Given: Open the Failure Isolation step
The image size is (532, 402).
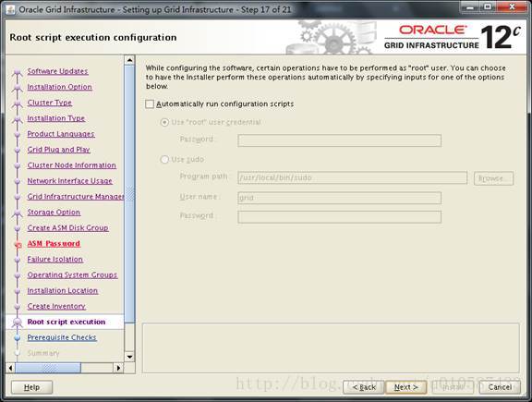Looking at the screenshot, I should point(55,260).
